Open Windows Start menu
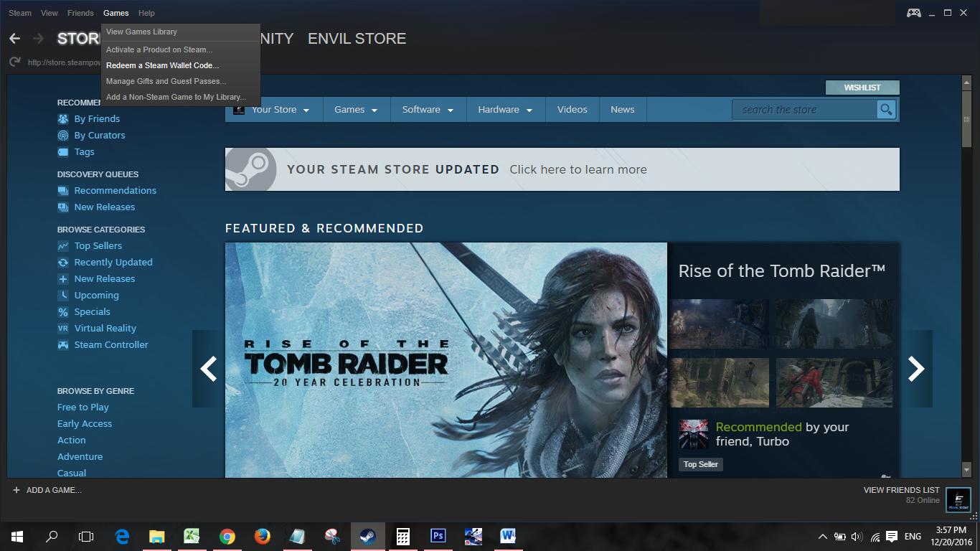Screen dimensions: 980x551 pos(17,536)
